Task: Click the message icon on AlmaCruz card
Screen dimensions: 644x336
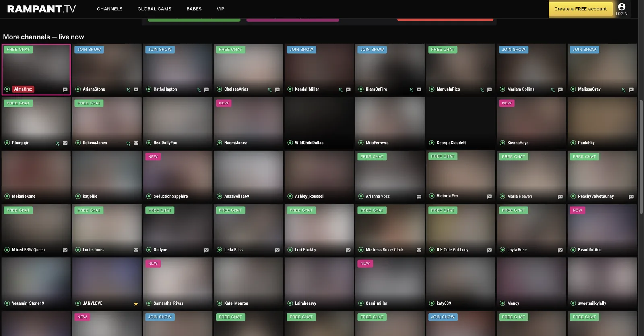Action: [65, 90]
